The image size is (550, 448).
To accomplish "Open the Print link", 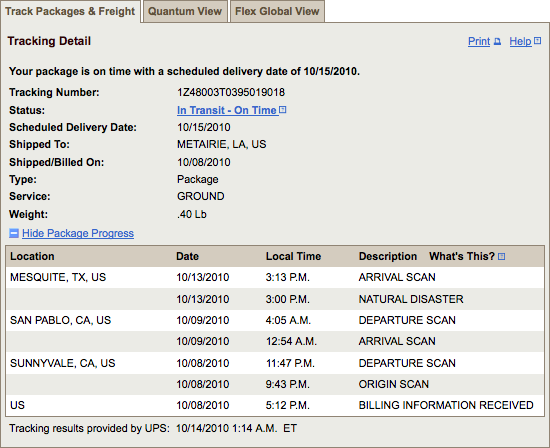I will click(x=479, y=41).
